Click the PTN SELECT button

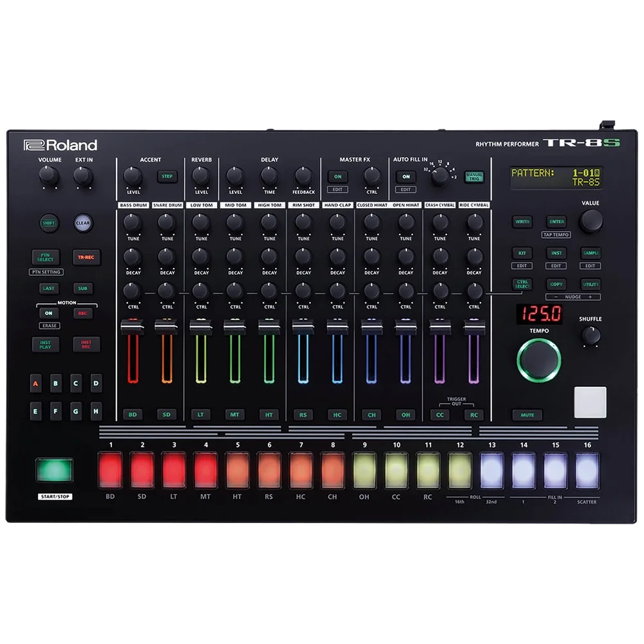pyautogui.click(x=46, y=258)
